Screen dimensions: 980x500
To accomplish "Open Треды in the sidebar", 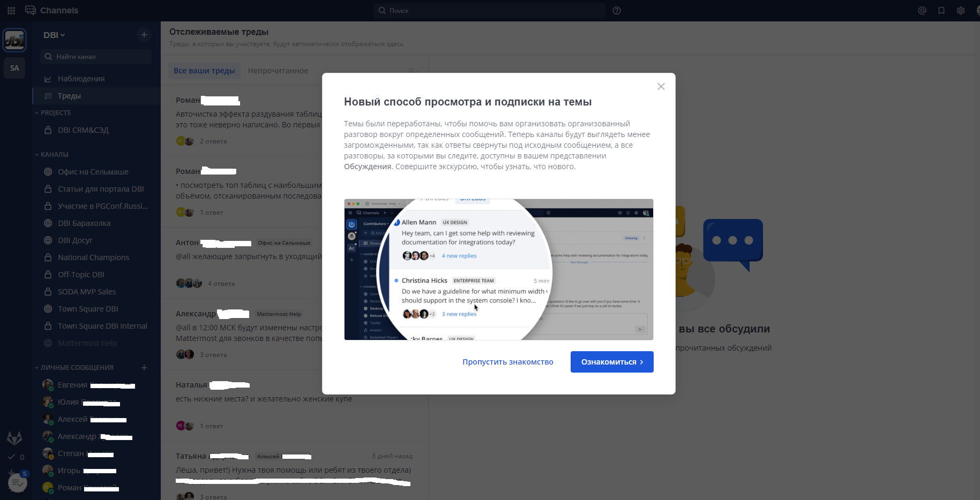I will [96, 96].
